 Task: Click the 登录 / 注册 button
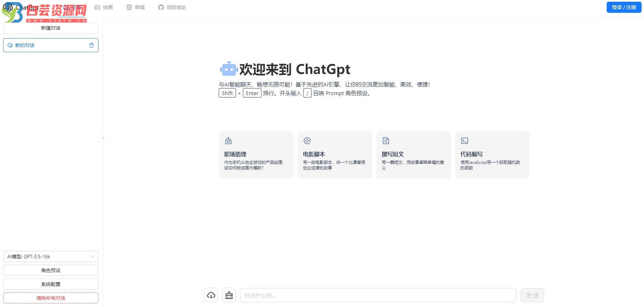click(624, 7)
